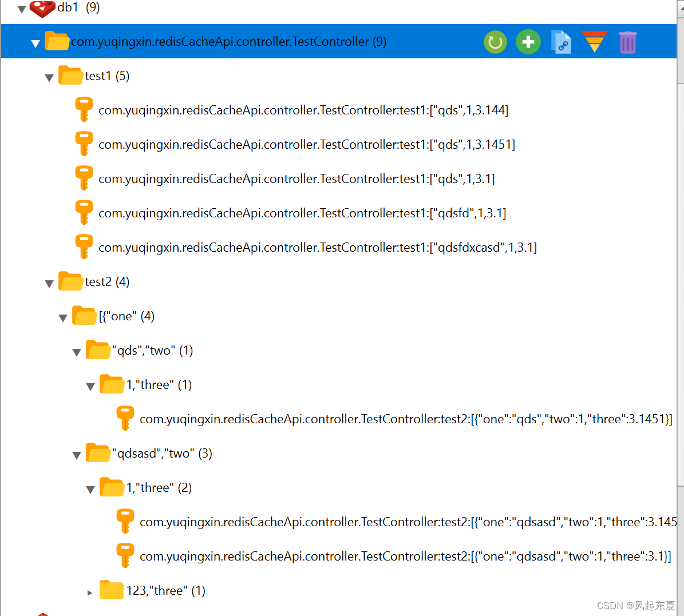684x616 pixels.
Task: Click the 123,"three" folder icon
Action: 111,590
